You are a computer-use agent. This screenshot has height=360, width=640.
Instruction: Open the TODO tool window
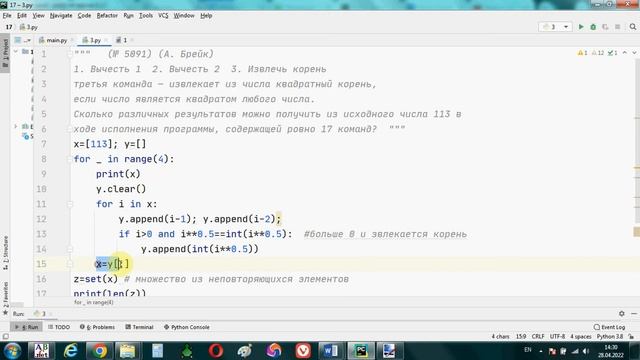(x=59, y=327)
